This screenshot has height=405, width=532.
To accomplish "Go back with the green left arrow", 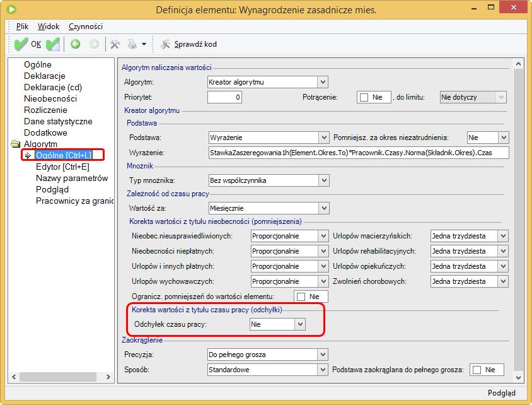I will click(75, 44).
